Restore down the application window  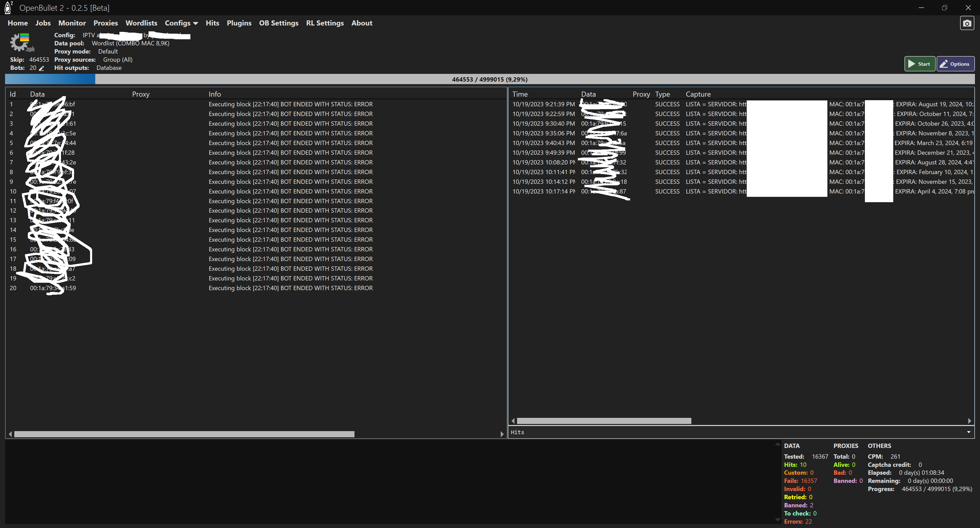coord(944,8)
